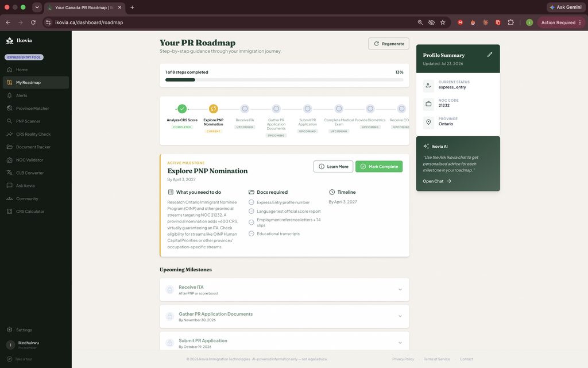This screenshot has width=588, height=368.
Task: Click the CLB Converter translate icon
Action: (9, 172)
